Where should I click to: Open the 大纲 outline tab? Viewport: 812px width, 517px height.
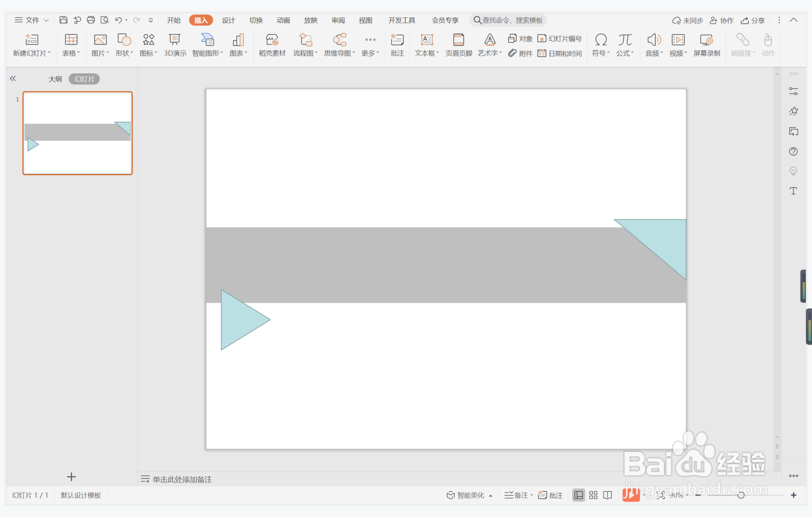(55, 79)
